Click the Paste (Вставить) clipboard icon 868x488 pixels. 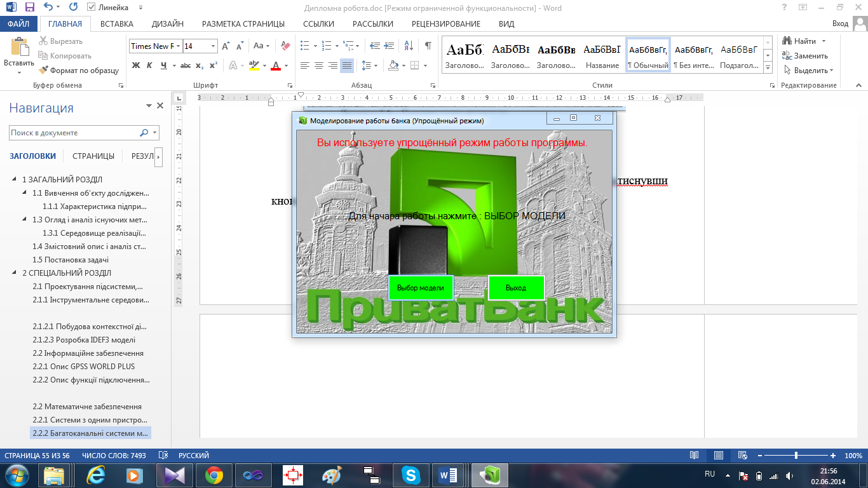point(19,48)
